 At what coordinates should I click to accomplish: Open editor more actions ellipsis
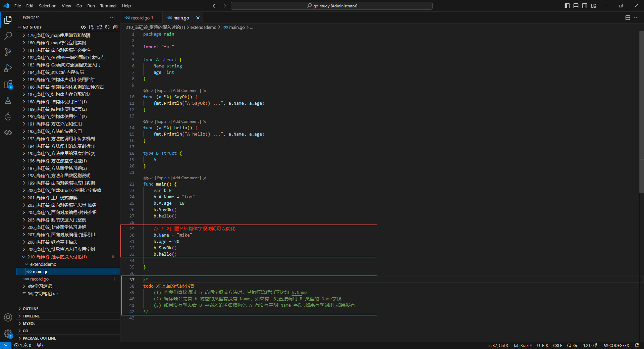point(636,18)
